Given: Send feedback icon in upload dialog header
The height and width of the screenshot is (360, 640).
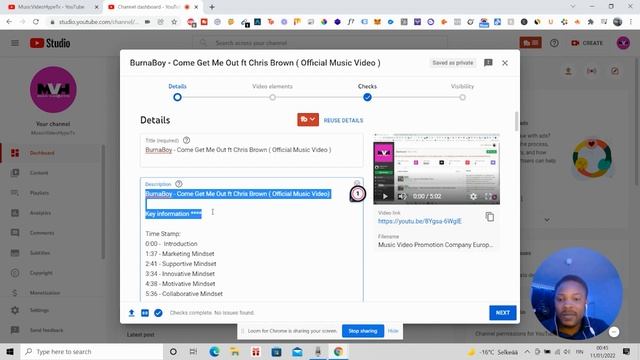Looking at the screenshot, I should coord(488,62).
